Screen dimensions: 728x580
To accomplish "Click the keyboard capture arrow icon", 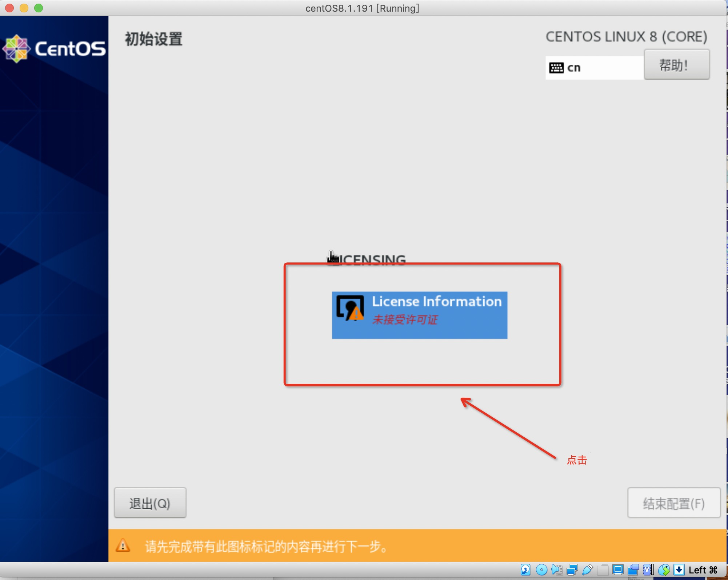I will point(679,569).
